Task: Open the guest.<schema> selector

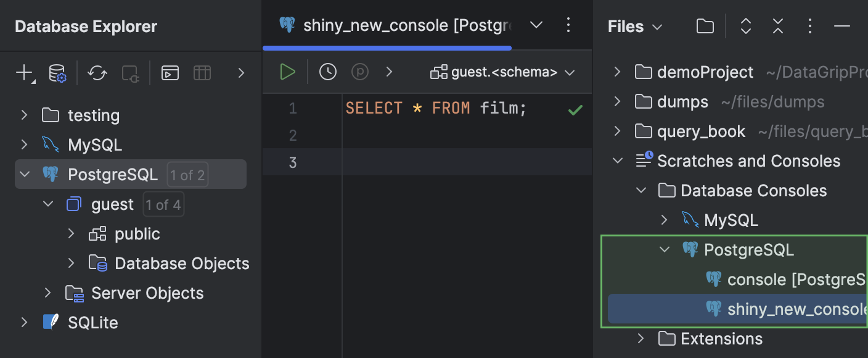Action: click(x=502, y=72)
